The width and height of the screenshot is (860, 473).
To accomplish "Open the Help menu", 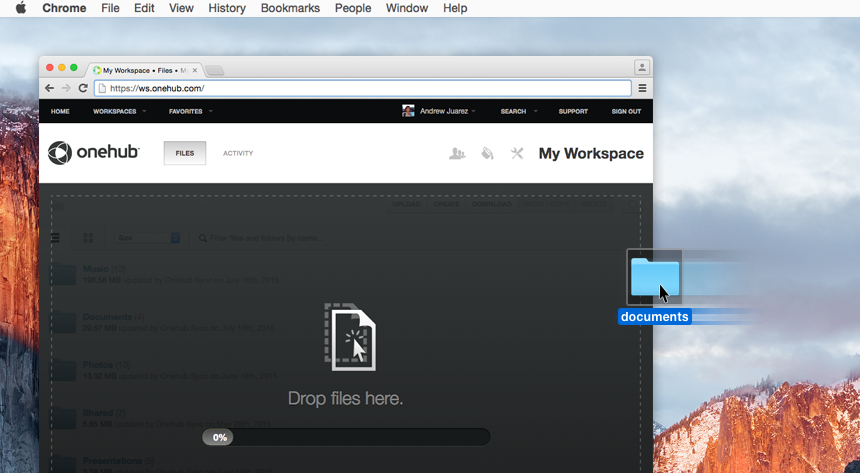I will [455, 8].
